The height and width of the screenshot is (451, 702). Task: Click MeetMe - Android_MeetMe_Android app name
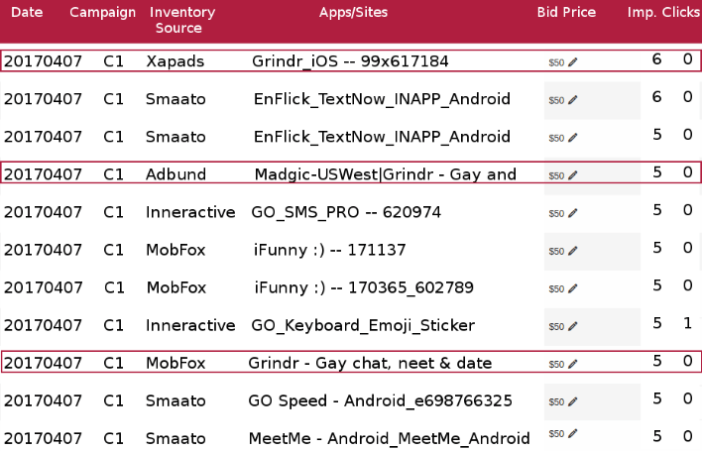coord(390,438)
